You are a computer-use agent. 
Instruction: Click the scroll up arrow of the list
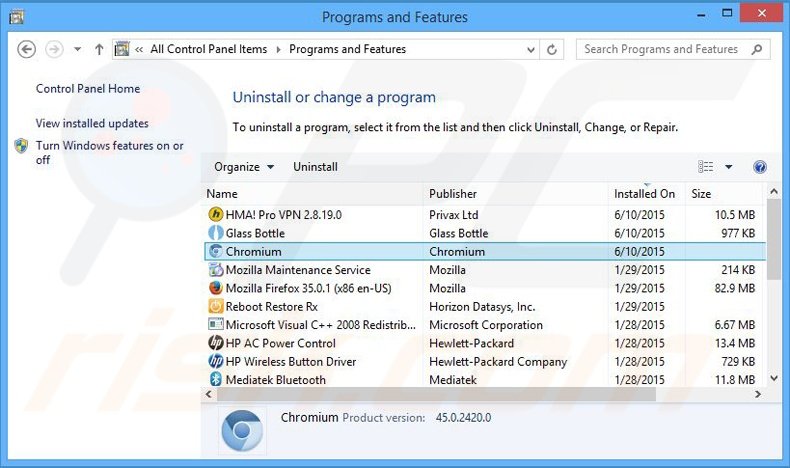(x=774, y=191)
